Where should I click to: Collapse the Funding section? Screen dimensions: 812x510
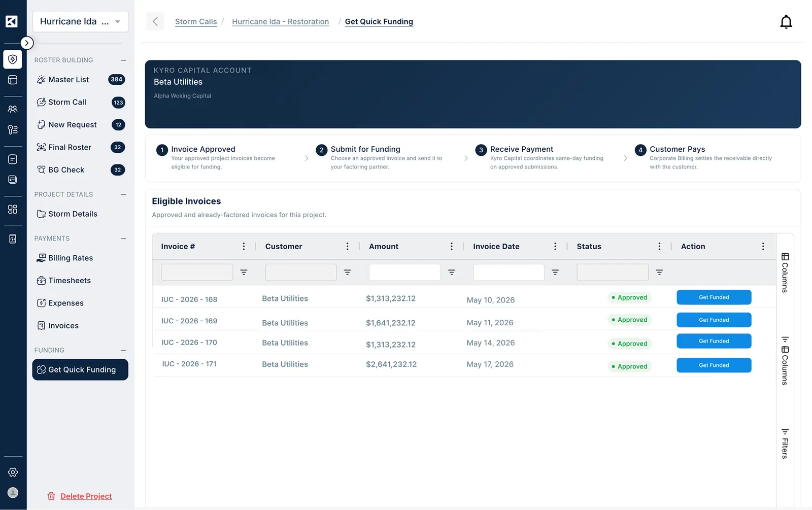coord(123,350)
